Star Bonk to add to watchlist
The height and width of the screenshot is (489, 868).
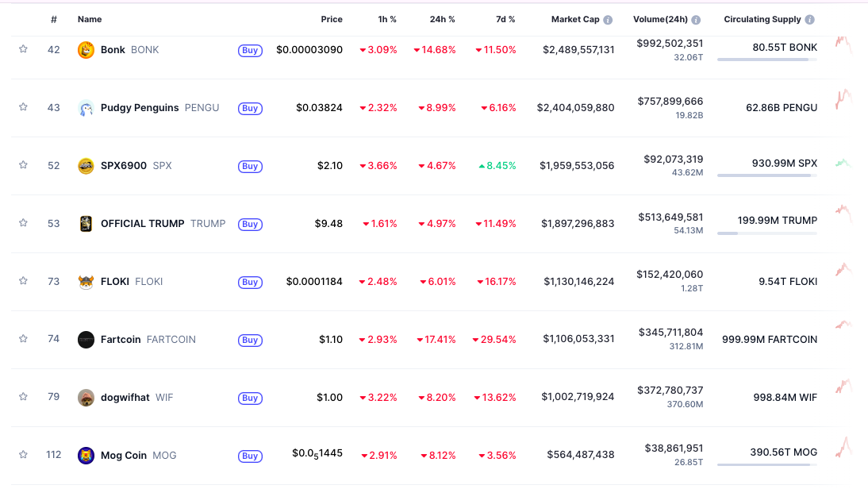click(x=23, y=49)
